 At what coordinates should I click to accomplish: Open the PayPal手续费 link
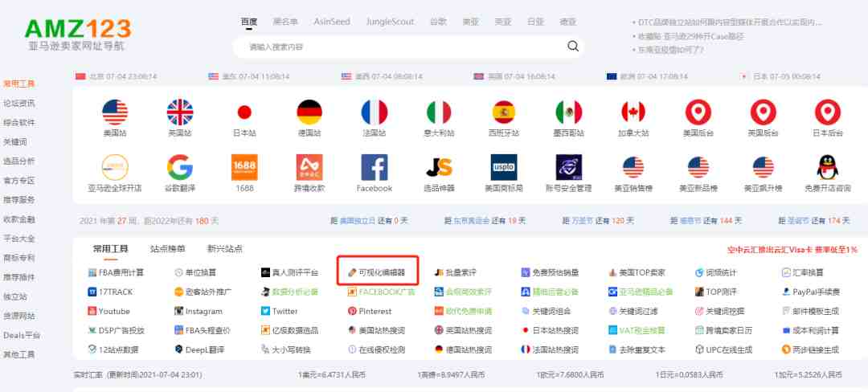pyautogui.click(x=811, y=292)
